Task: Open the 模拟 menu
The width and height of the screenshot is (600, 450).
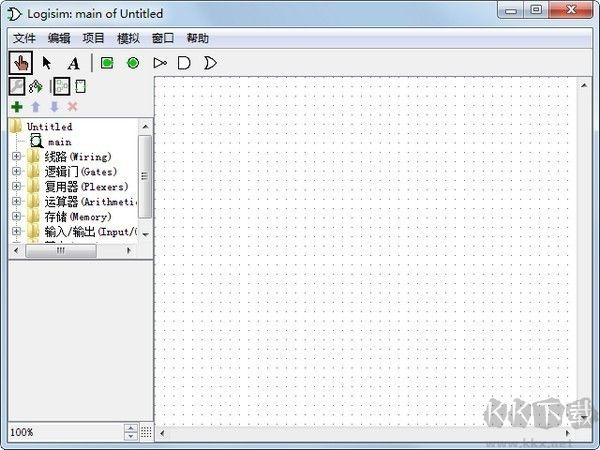Action: [128, 38]
